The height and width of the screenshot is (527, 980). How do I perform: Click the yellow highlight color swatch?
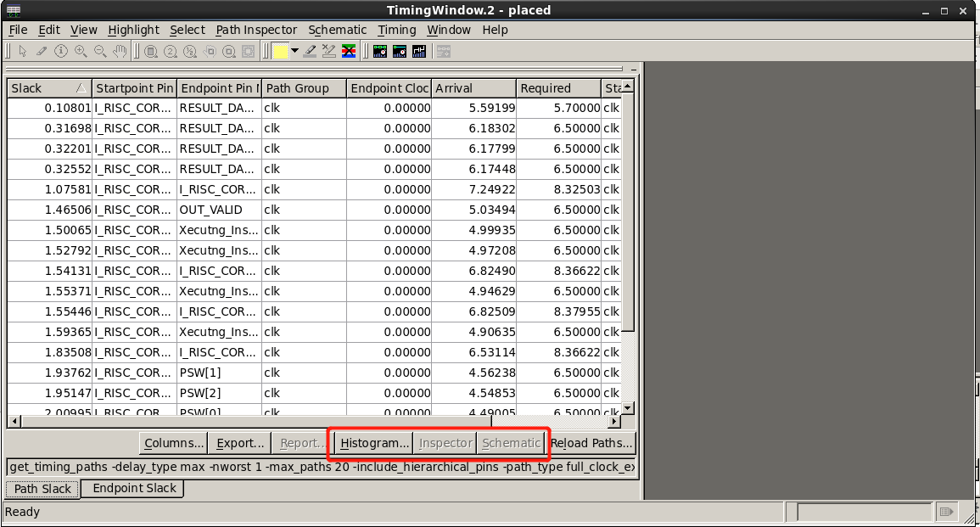280,51
